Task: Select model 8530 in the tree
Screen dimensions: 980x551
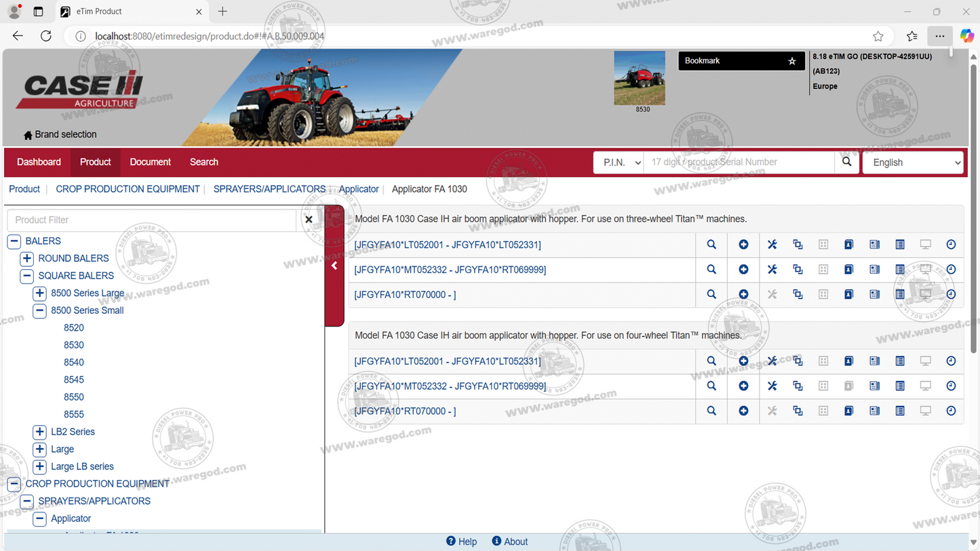Action: tap(74, 345)
